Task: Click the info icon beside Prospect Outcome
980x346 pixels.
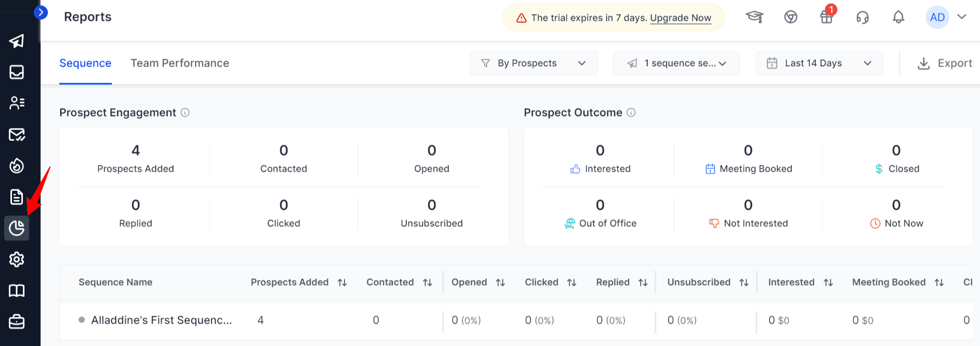Action: pos(631,112)
